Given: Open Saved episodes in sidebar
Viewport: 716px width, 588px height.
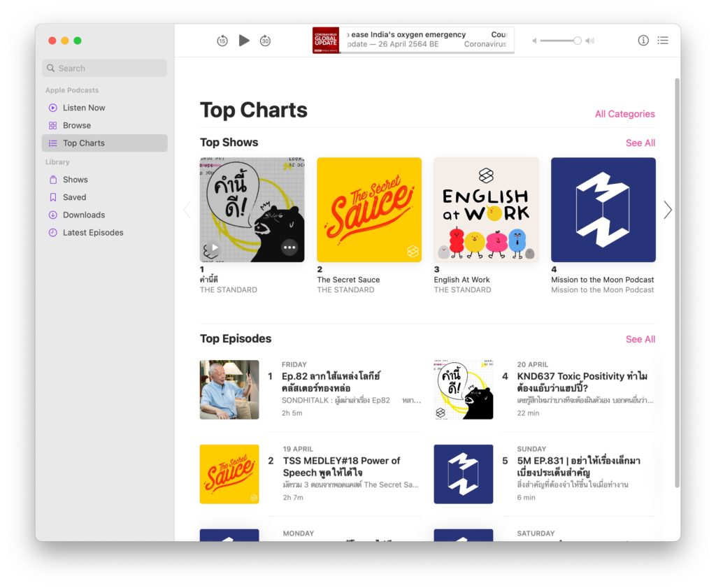Looking at the screenshot, I should pyautogui.click(x=74, y=197).
